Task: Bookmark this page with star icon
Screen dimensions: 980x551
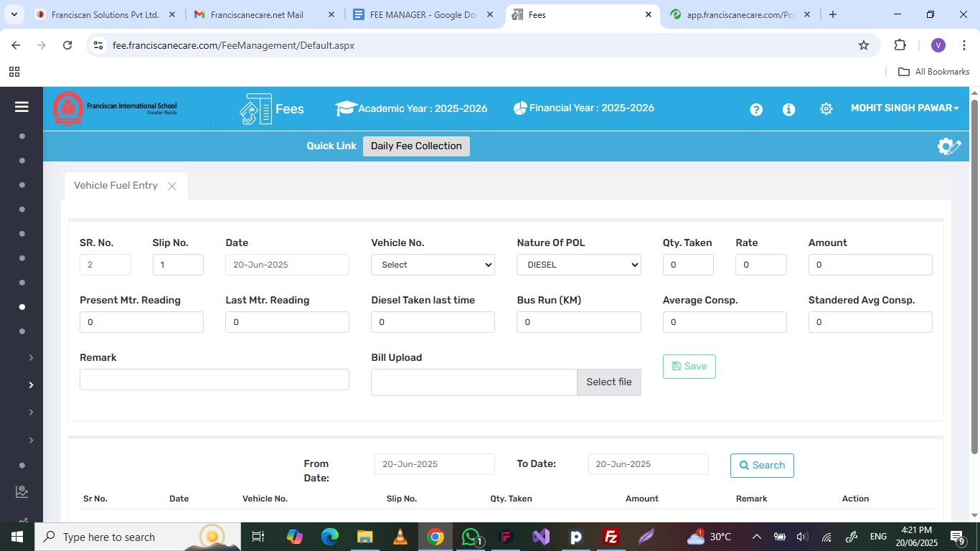Action: click(x=864, y=45)
